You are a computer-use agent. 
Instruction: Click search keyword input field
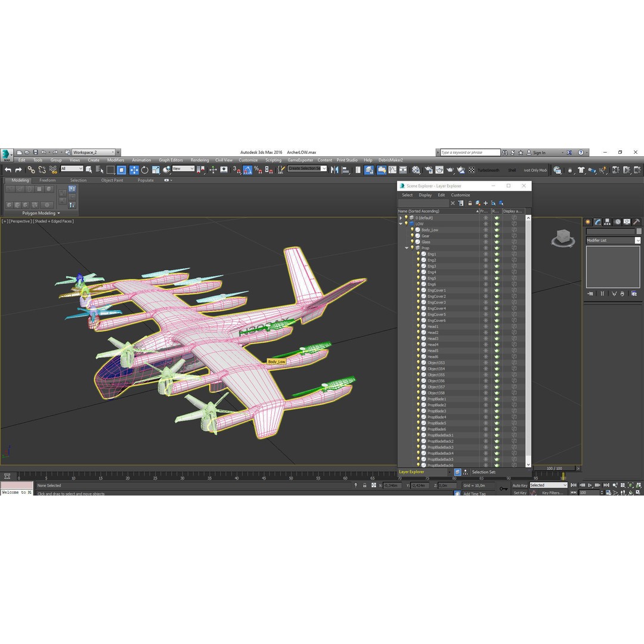pos(470,153)
